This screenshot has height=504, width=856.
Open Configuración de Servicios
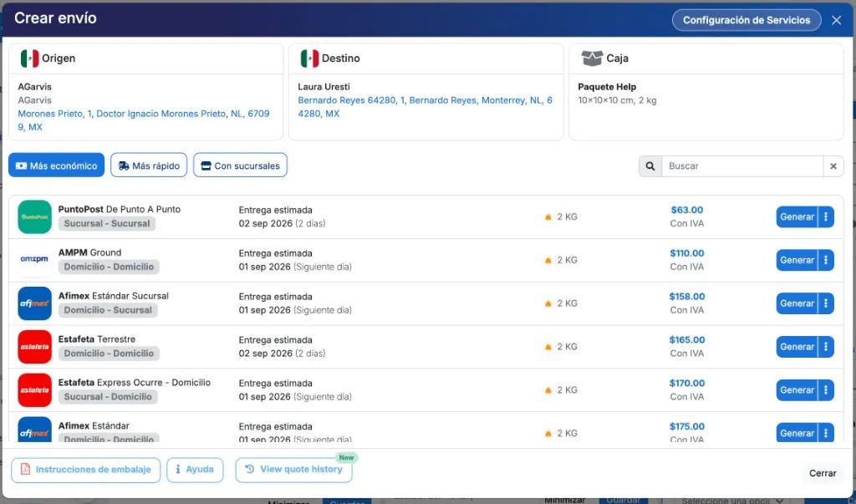pyautogui.click(x=746, y=20)
